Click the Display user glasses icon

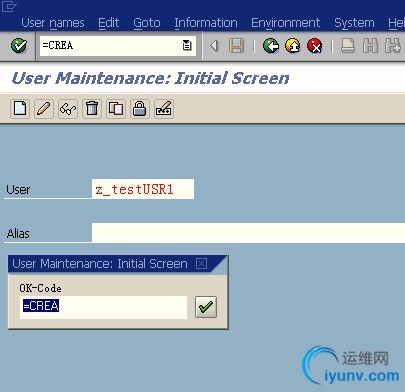point(68,109)
